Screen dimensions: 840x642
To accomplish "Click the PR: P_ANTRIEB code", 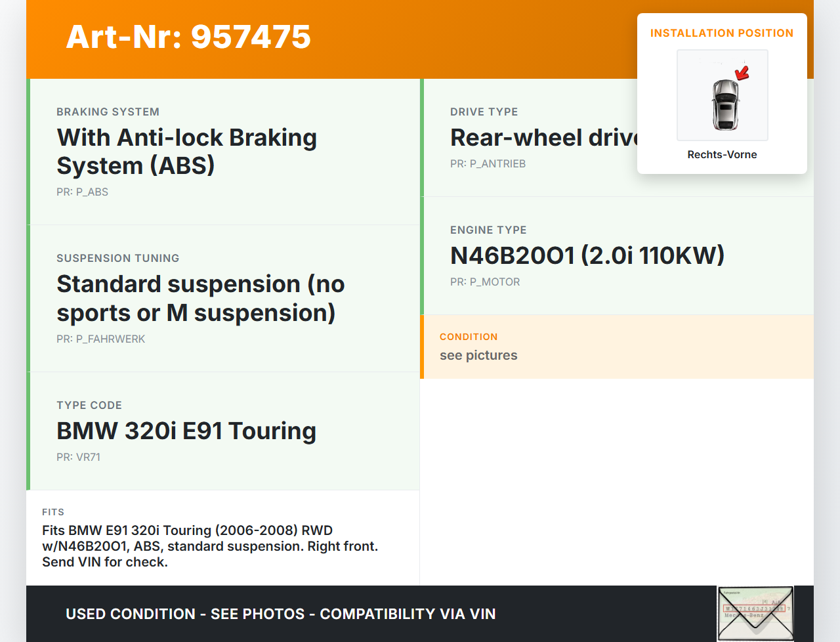I will point(488,164).
